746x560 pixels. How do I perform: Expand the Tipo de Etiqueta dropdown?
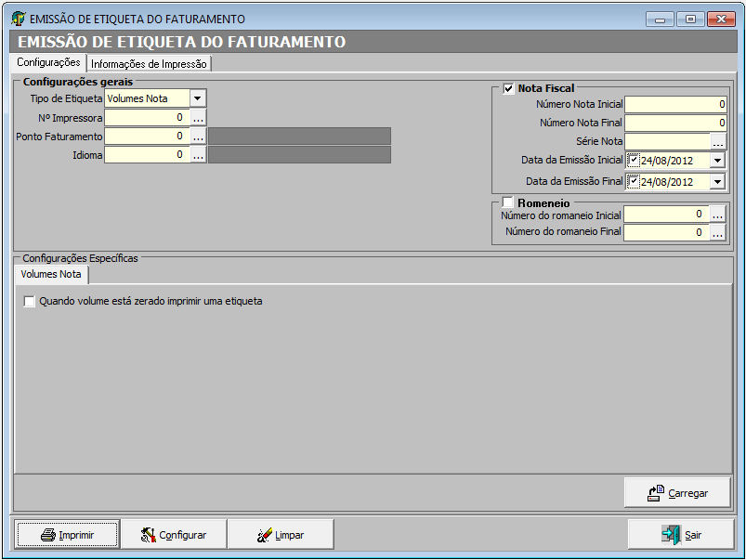tap(198, 98)
